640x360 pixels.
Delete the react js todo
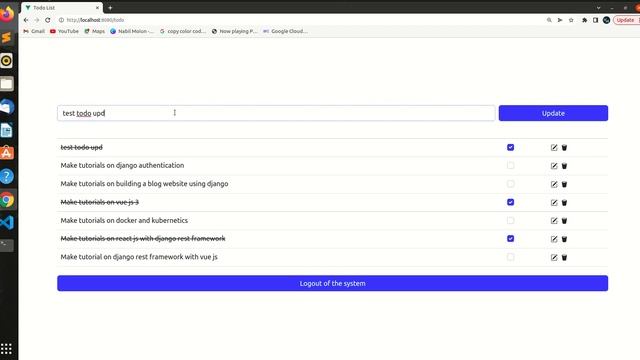coord(564,239)
